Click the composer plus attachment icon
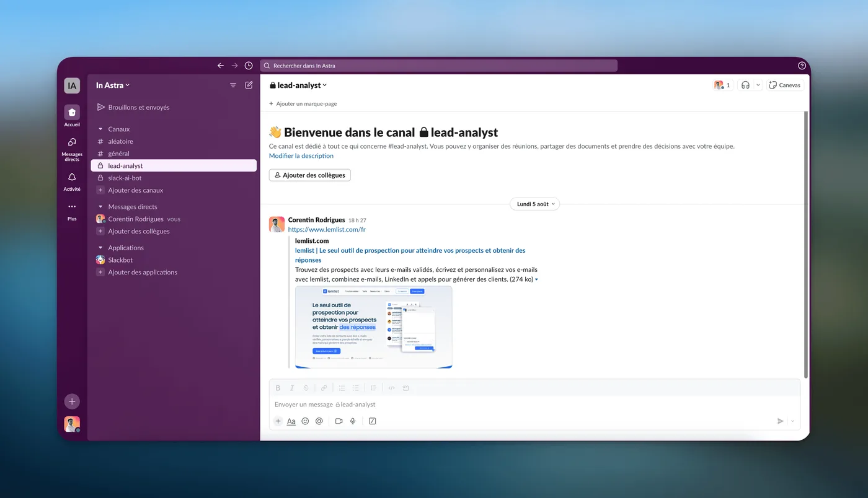Image resolution: width=868 pixels, height=498 pixels. [x=278, y=421]
